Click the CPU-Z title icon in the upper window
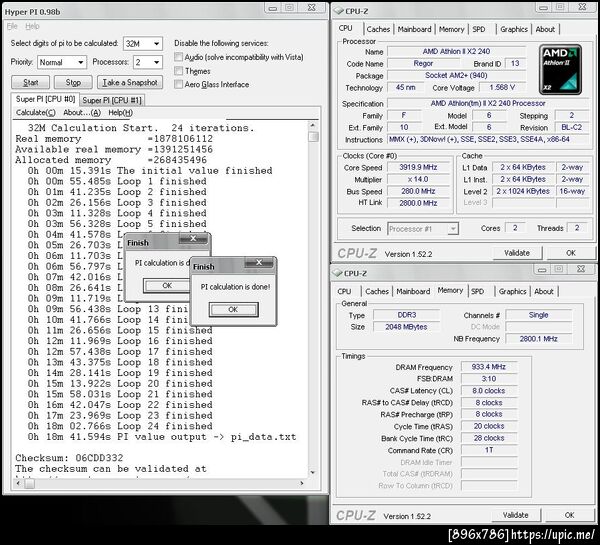The image size is (600, 545). 338,11
